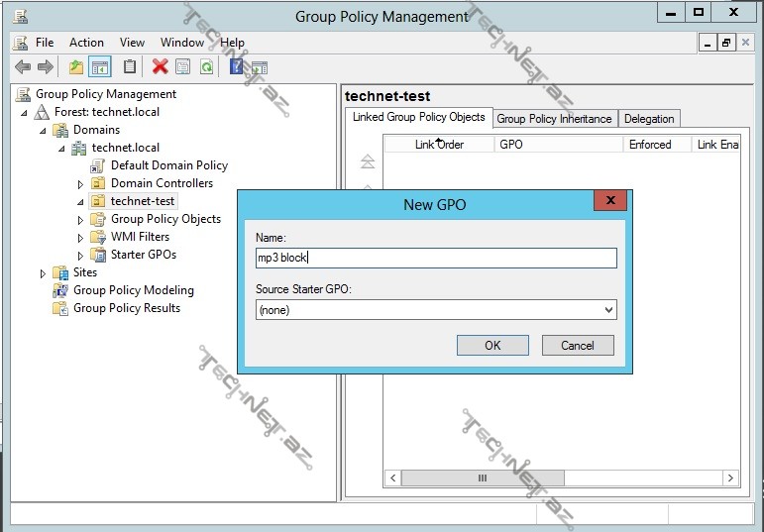Select Default Domain Policy in tree
Viewport: 764px width, 532px height.
[168, 165]
